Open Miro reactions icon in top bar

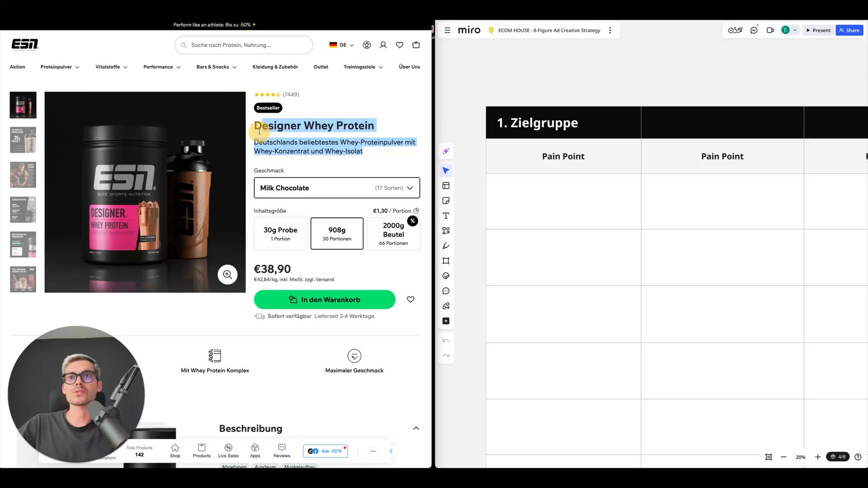735,30
